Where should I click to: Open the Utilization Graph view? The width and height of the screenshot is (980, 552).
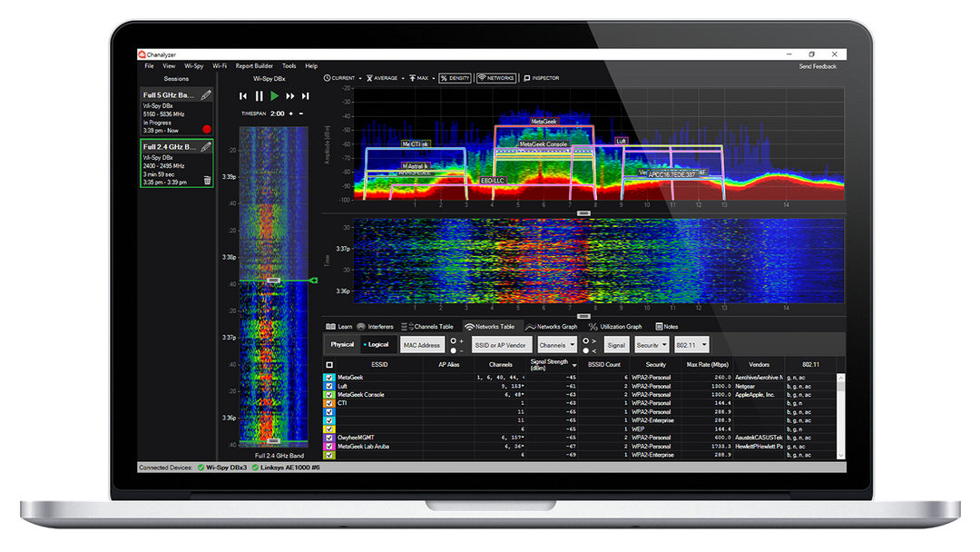pos(620,328)
